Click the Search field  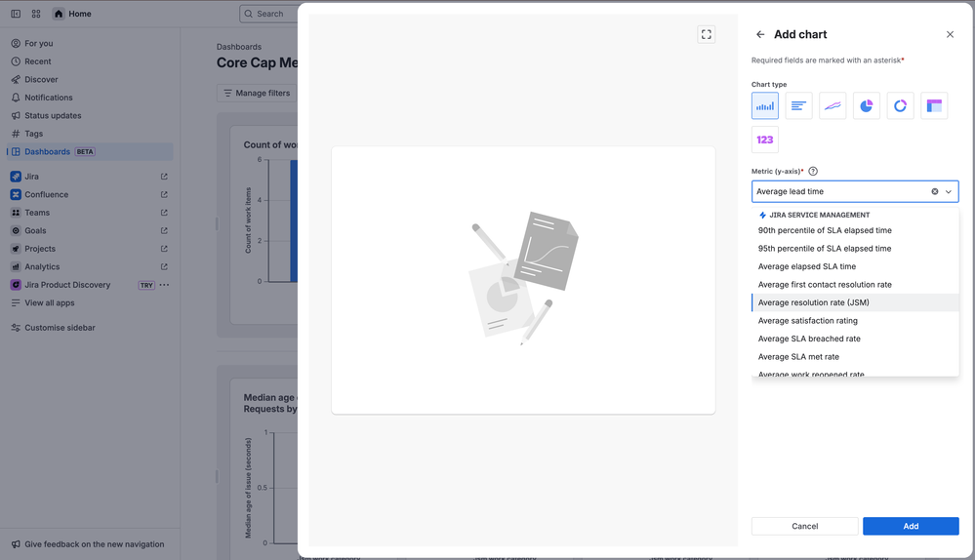pos(268,14)
